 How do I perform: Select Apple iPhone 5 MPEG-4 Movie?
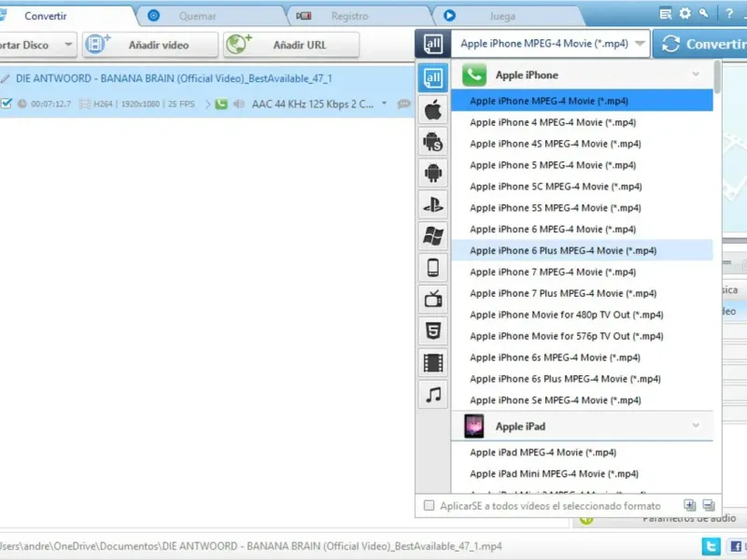(582, 165)
